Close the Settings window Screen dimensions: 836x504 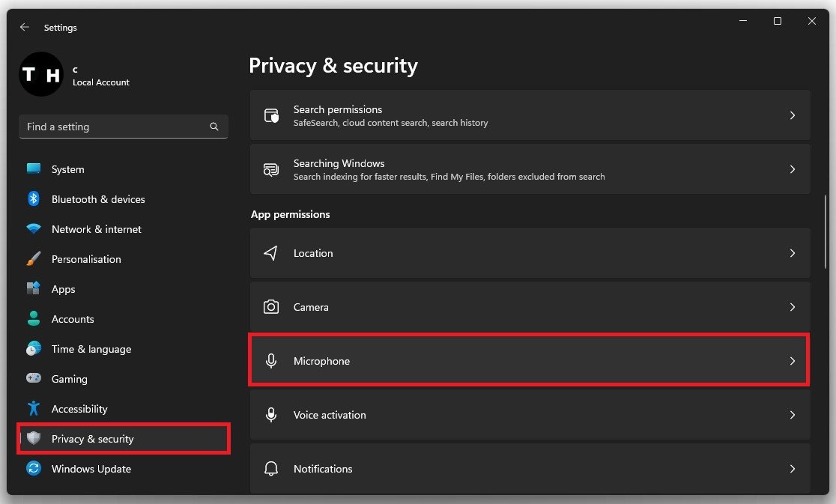tap(811, 21)
